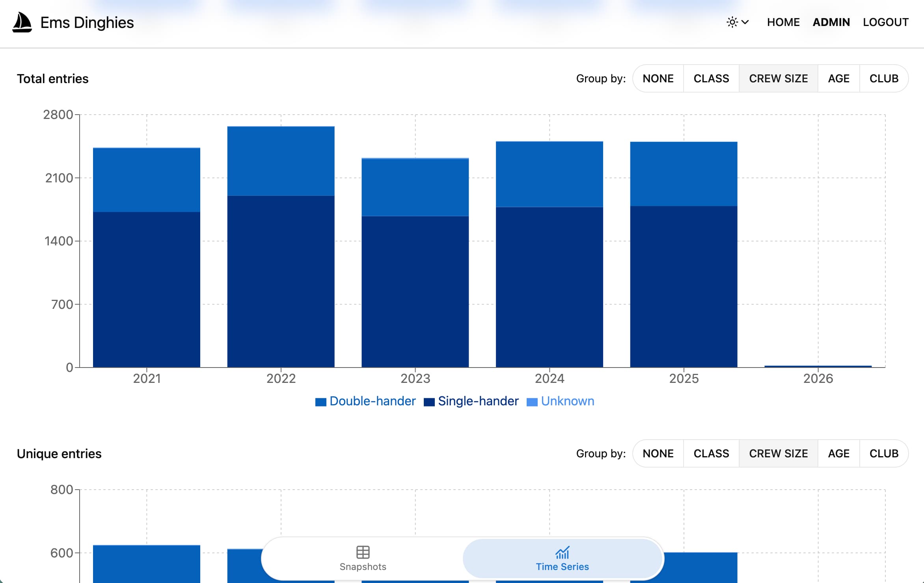
Task: Group Unique entries by NONE
Action: (658, 453)
